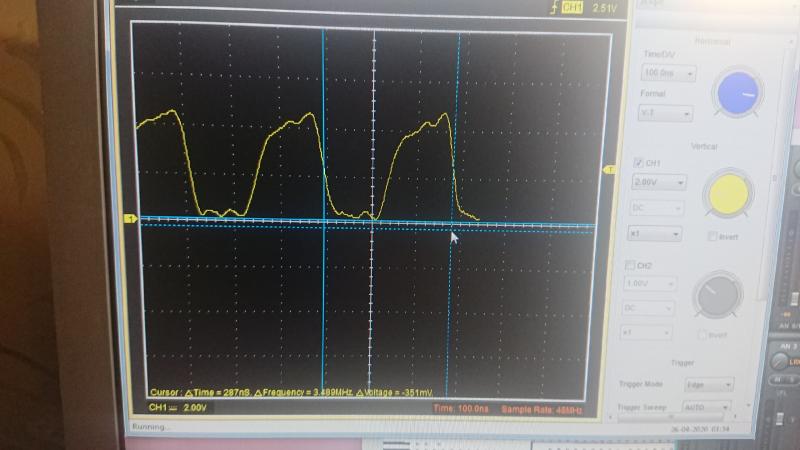Open the CH1 2.00V volts dropdown
800x450 pixels.
point(660,183)
